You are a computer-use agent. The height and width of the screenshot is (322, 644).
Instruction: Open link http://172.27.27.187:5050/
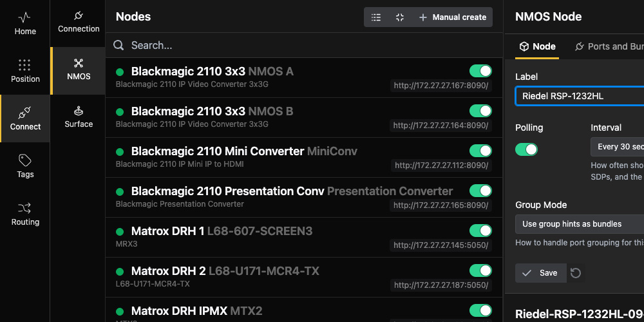(441, 285)
